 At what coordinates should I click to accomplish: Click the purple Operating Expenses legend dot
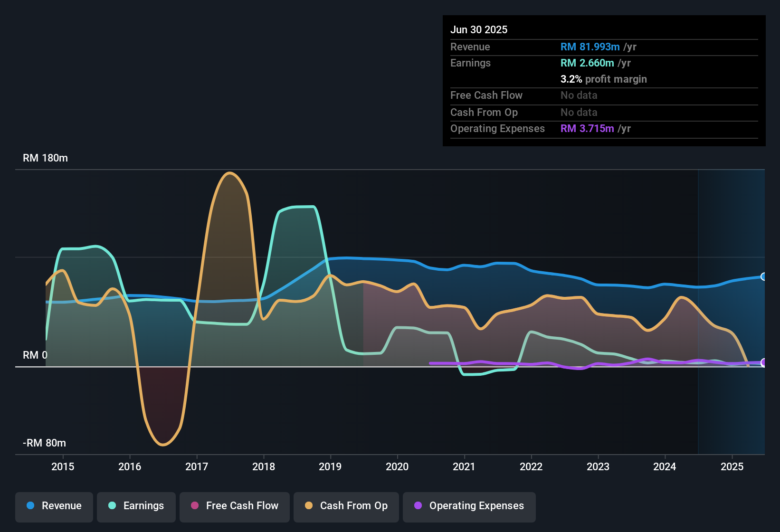coord(418,506)
